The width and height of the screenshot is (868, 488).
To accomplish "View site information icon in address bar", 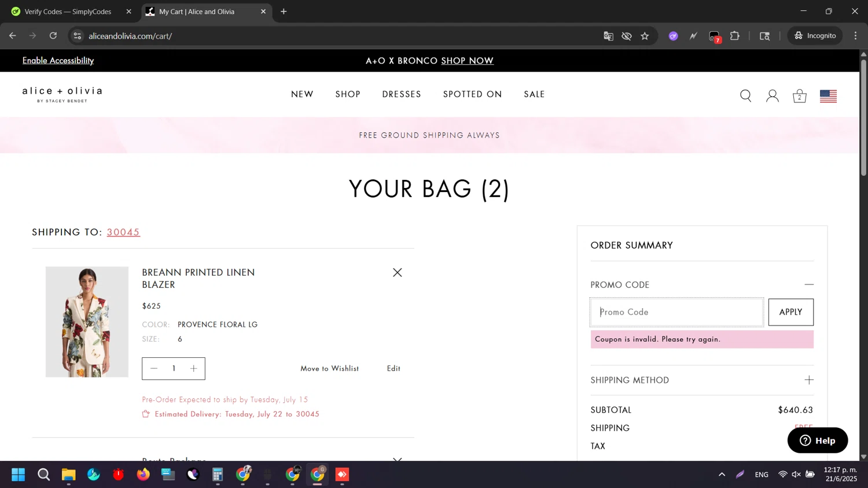I will coord(77,36).
